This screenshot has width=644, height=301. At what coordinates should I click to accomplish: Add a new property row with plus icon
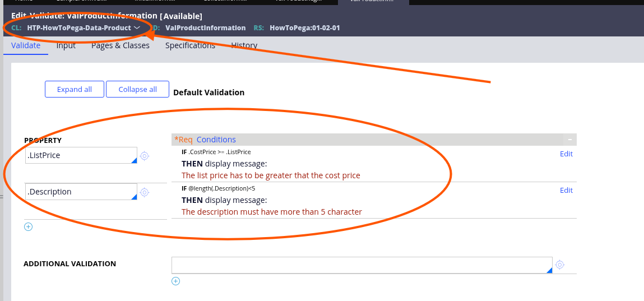(x=29, y=227)
